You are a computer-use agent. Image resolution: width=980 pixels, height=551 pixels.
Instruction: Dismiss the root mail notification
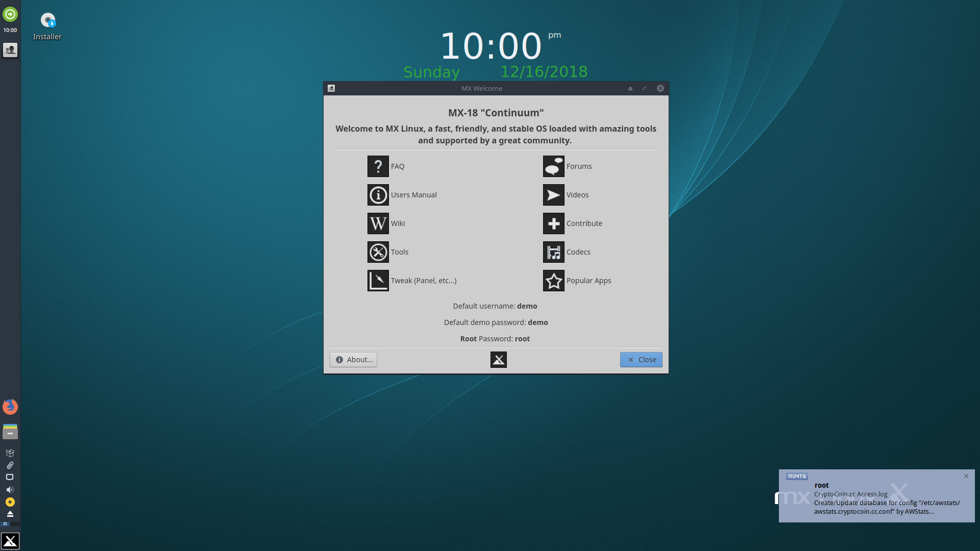pyautogui.click(x=966, y=477)
